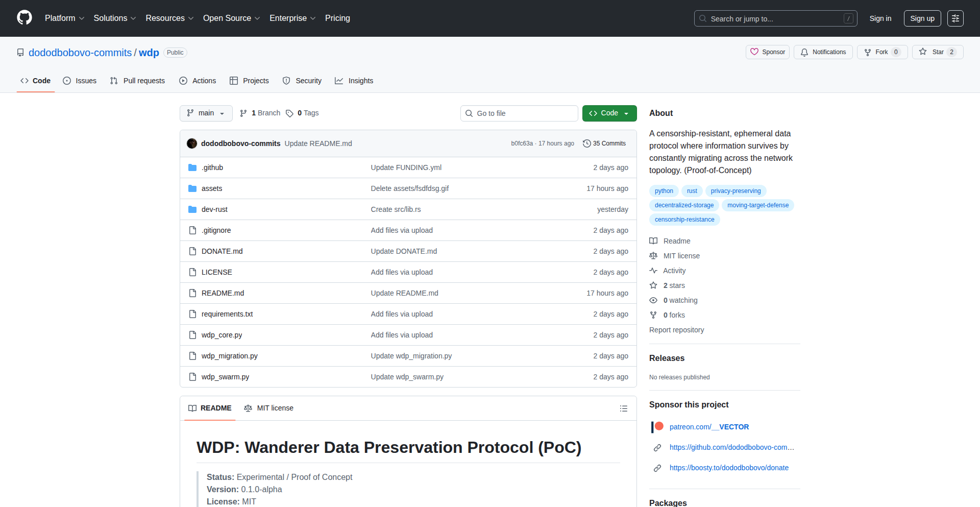The width and height of the screenshot is (980, 507).
Task: Click the Activity pulse icon in sidebar
Action: click(x=653, y=271)
